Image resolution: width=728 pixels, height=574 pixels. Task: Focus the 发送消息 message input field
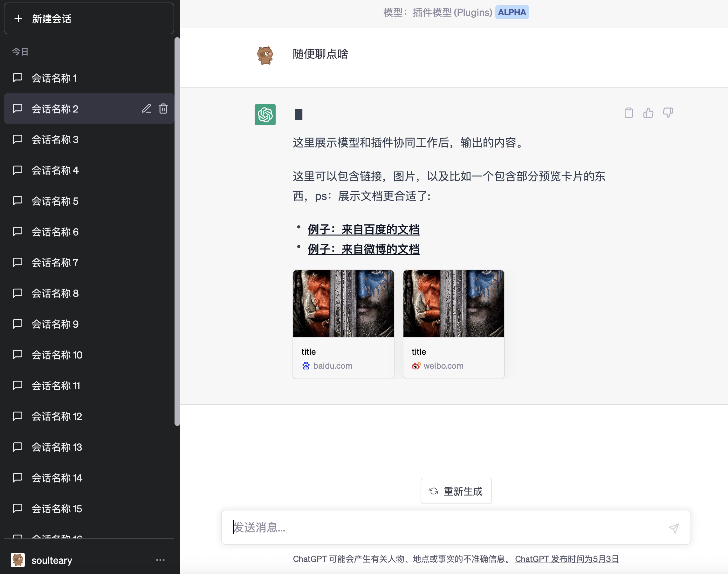click(x=444, y=527)
